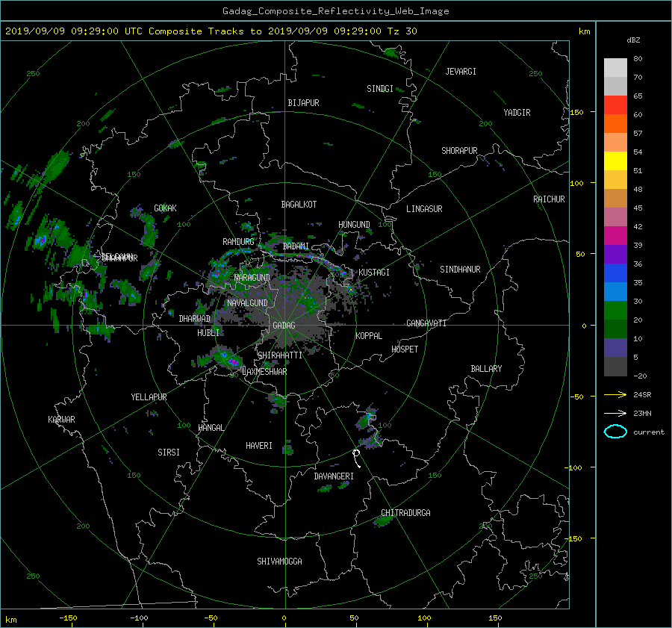672x628 pixels.
Task: Click the SHIRAHATTI label
Action: 280,355
